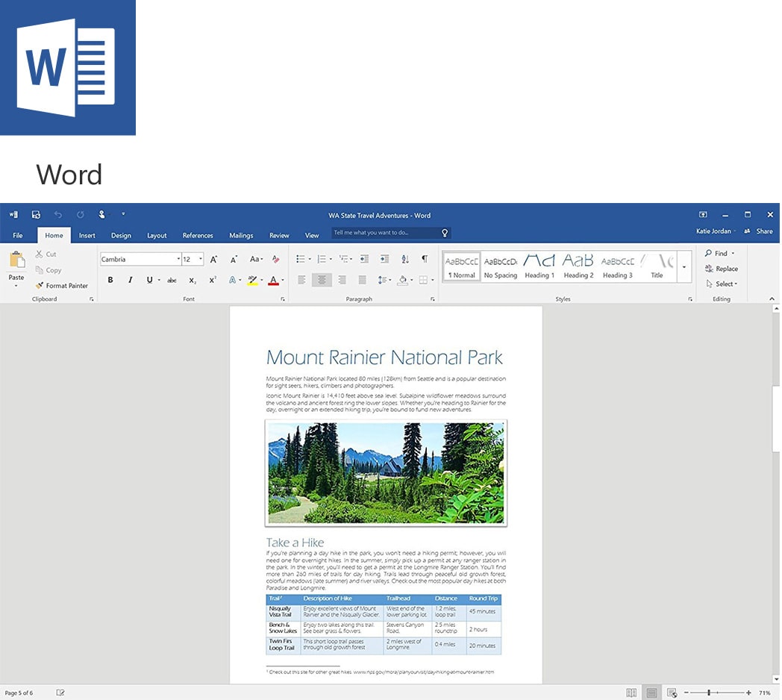Screen dimensions: 782x700
Task: Toggle bold formatting
Action: 110,280
